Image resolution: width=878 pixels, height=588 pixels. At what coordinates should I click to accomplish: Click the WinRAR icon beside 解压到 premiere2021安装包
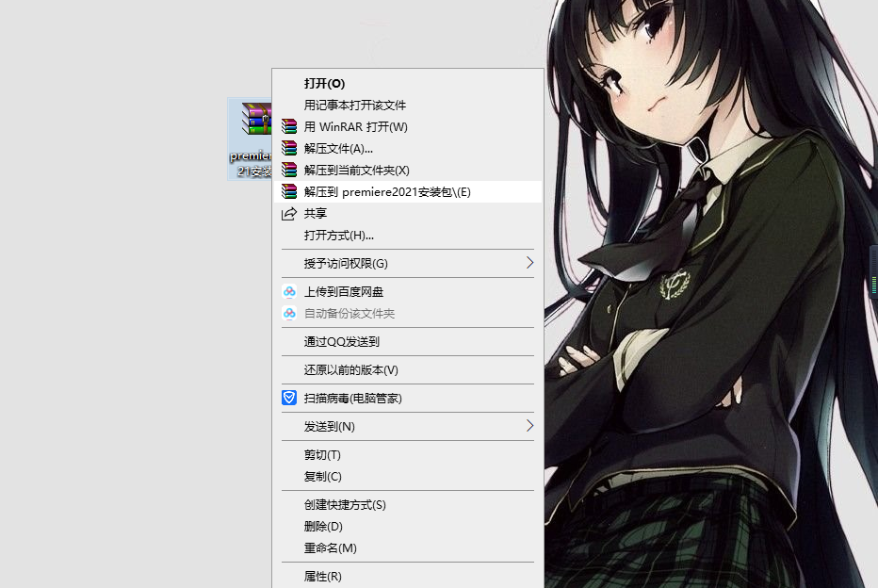289,191
